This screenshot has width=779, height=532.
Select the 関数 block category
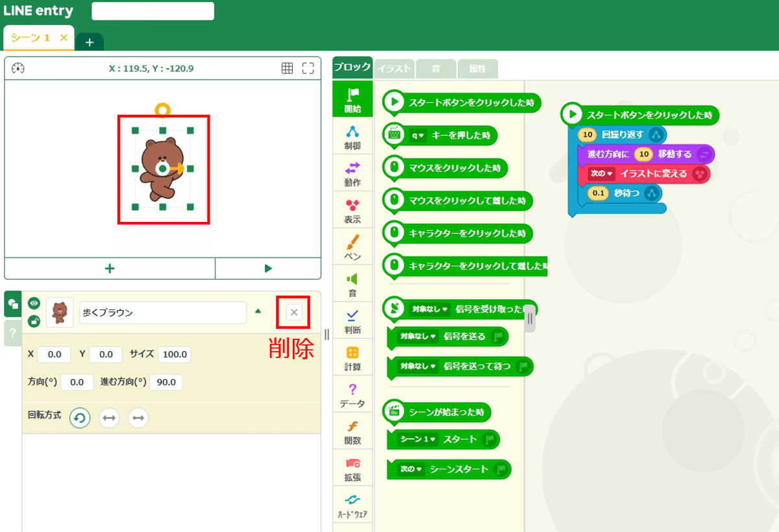click(x=352, y=432)
